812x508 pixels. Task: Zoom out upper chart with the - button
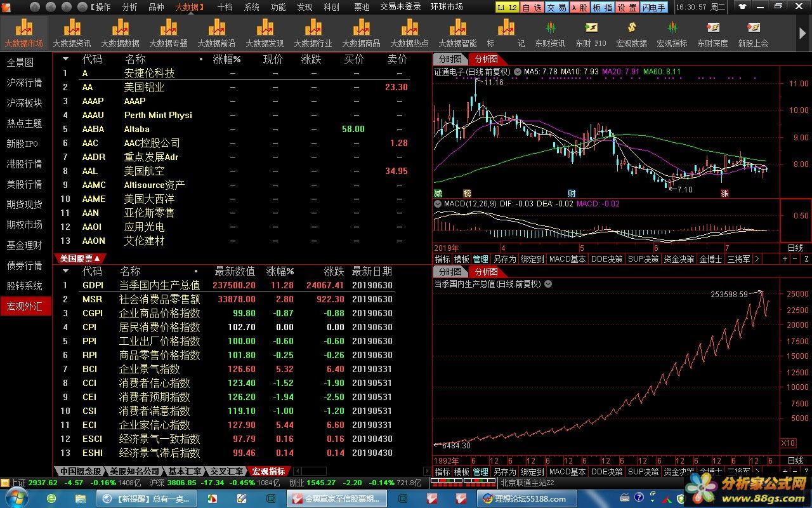tap(794, 259)
